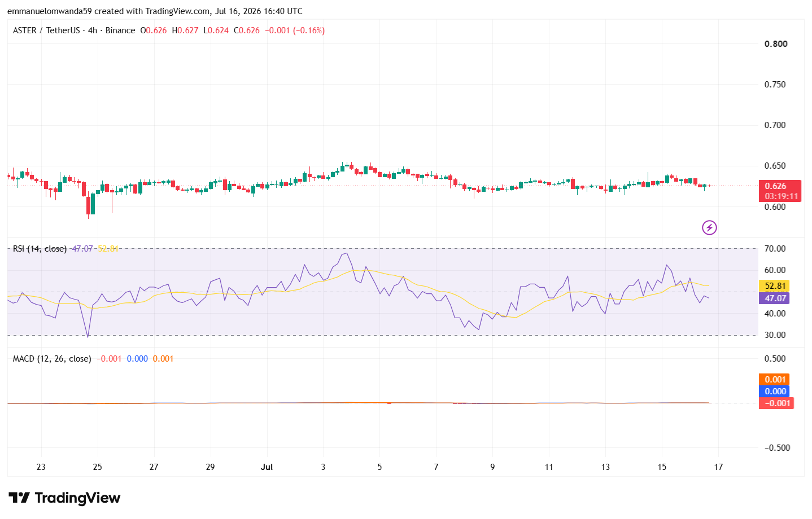812x519 pixels.
Task: Click the orange 0.001 value in MACD legend
Action: (163, 359)
